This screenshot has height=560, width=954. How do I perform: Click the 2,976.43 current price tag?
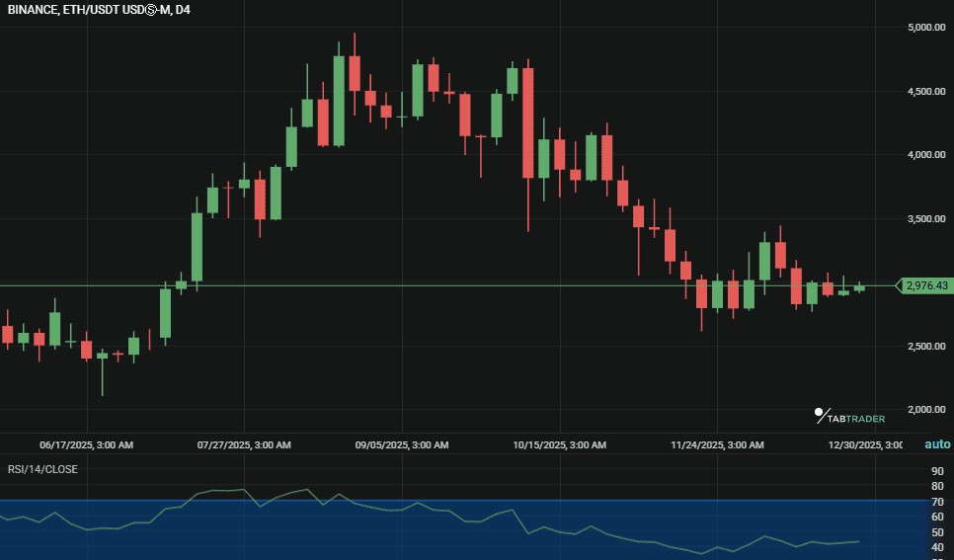point(926,285)
